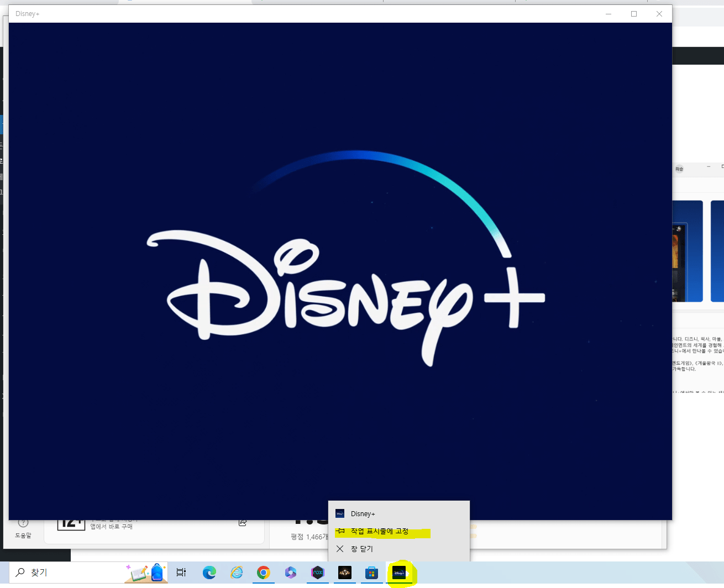Open Nox player from the taskbar
This screenshot has height=588, width=724.
(x=318, y=573)
